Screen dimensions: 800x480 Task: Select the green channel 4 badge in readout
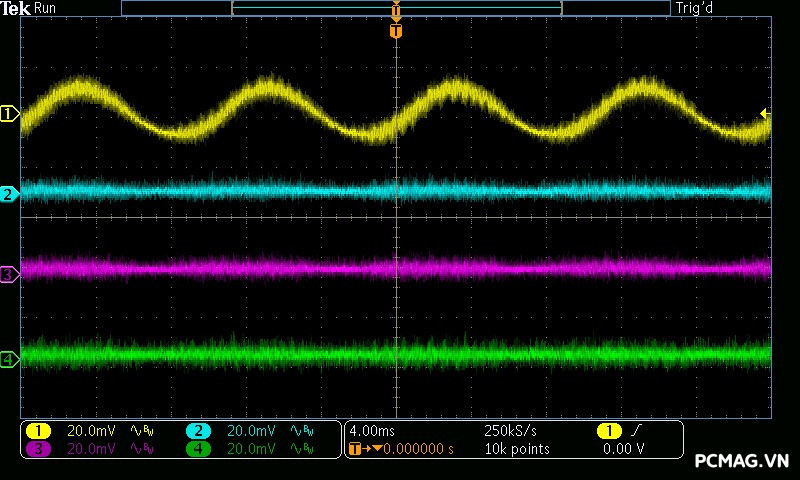tap(198, 449)
